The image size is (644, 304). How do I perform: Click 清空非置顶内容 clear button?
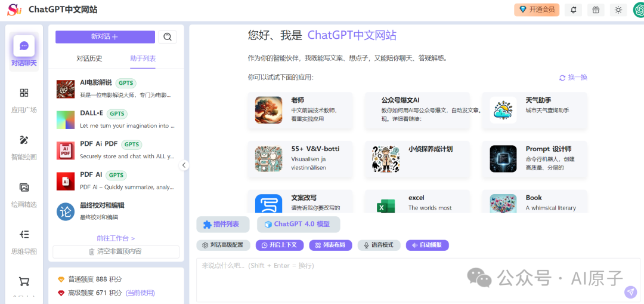[x=116, y=251]
